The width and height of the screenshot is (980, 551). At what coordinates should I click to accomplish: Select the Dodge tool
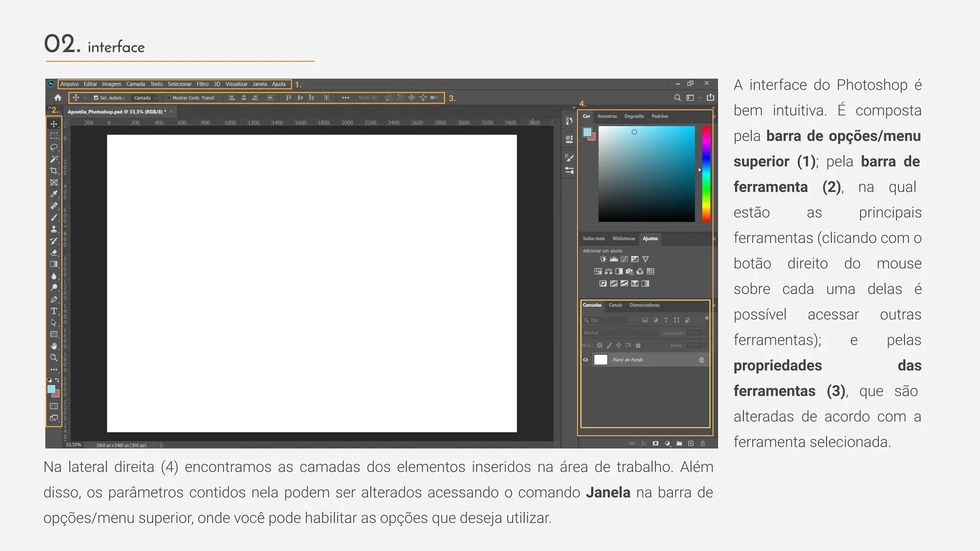[x=54, y=287]
